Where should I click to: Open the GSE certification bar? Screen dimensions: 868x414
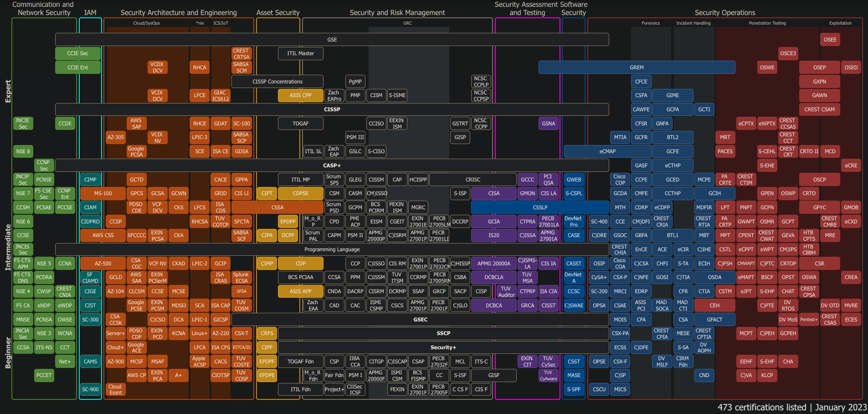(332, 40)
